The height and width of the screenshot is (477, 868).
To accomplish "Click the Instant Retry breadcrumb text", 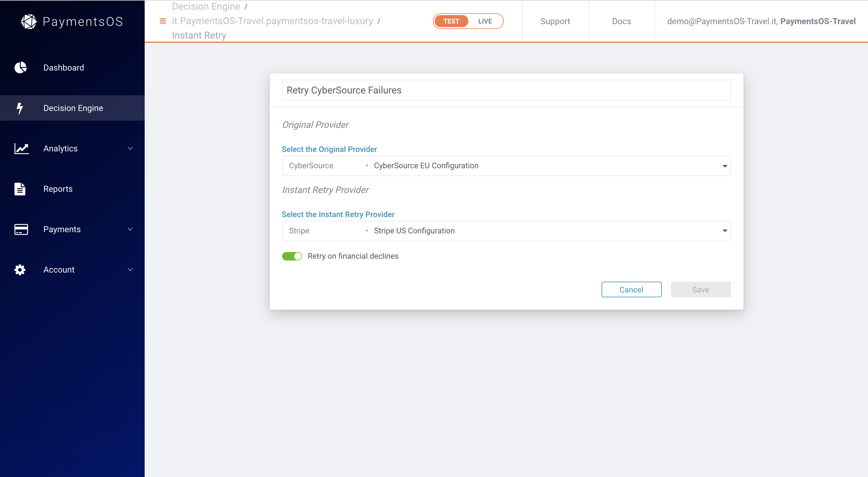I will coord(199,35).
